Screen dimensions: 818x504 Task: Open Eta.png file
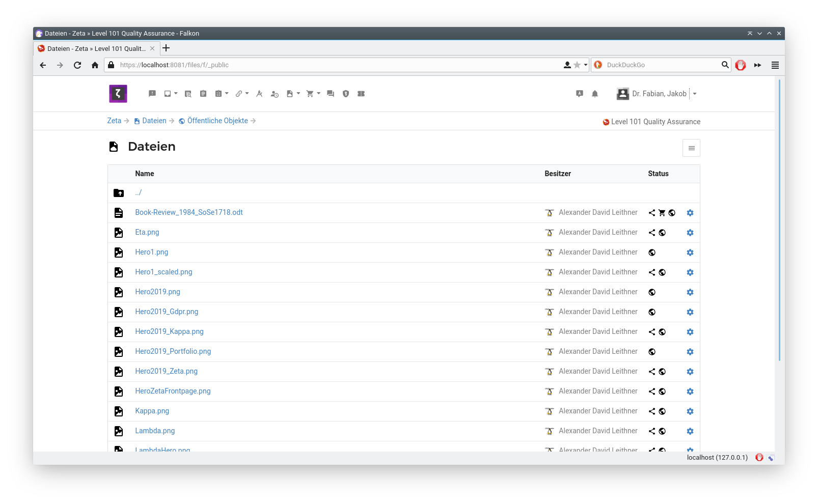coord(147,232)
